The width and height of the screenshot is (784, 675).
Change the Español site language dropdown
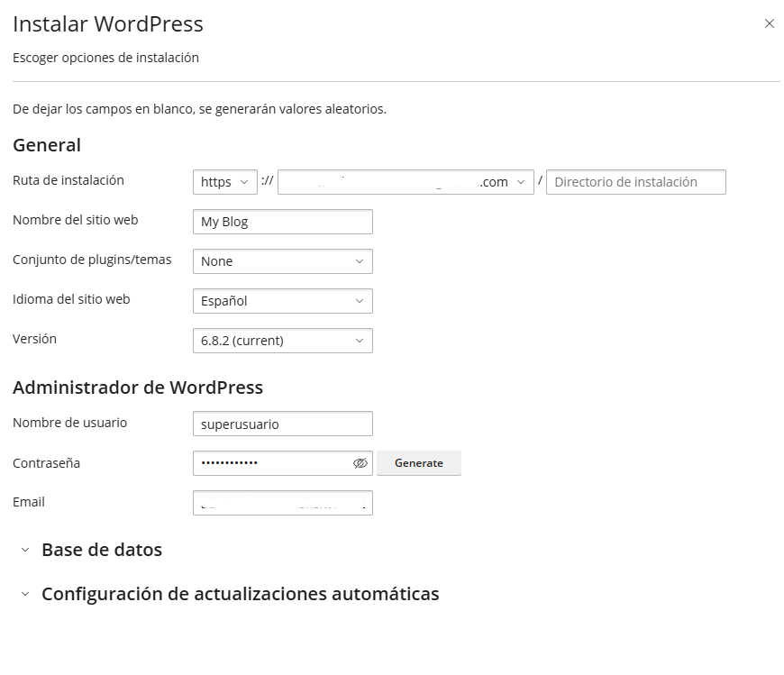click(x=282, y=301)
